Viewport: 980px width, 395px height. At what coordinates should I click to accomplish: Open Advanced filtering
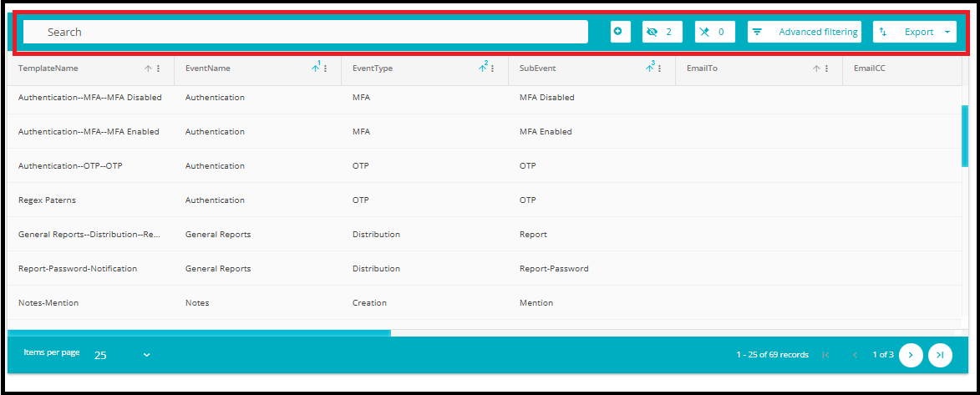pyautogui.click(x=805, y=32)
